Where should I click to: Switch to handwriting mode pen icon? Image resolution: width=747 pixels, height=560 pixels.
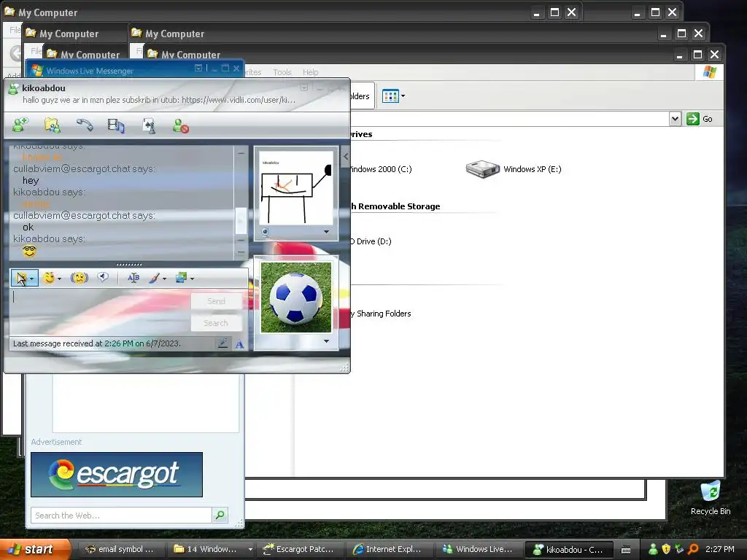pos(222,343)
